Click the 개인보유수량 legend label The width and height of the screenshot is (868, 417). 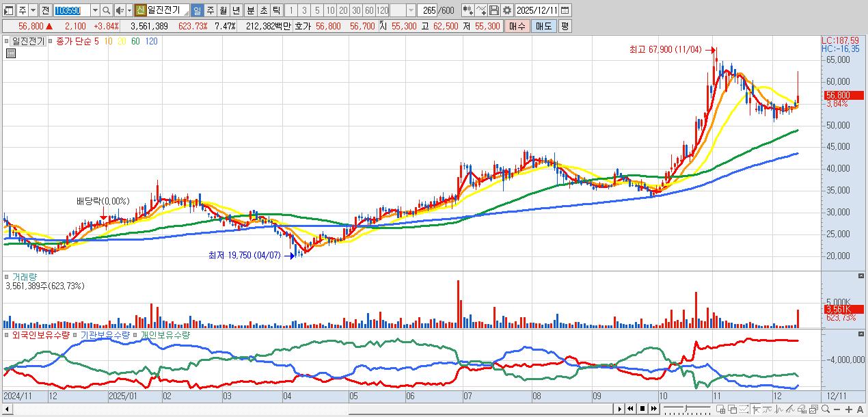(165, 335)
